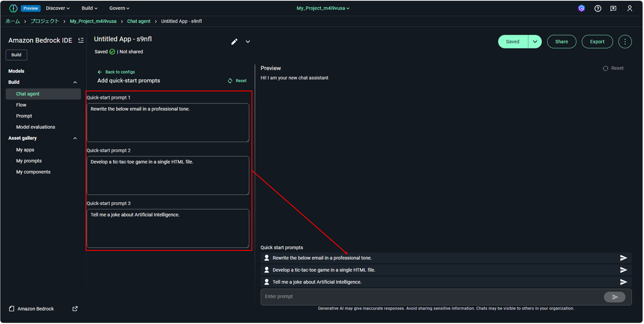This screenshot has width=644, height=324.
Task: Open the user profile icon
Action: coord(630,8)
